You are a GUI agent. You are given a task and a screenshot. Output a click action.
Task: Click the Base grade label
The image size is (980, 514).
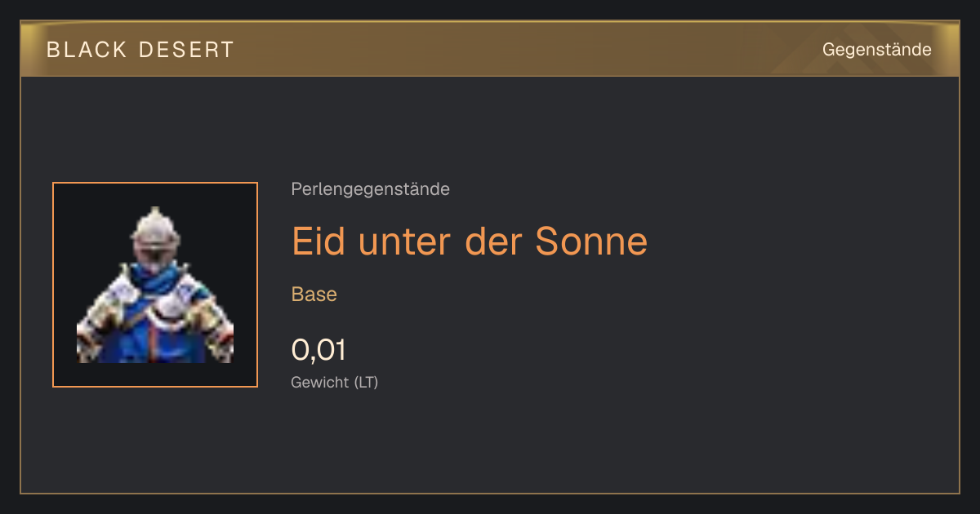314,295
